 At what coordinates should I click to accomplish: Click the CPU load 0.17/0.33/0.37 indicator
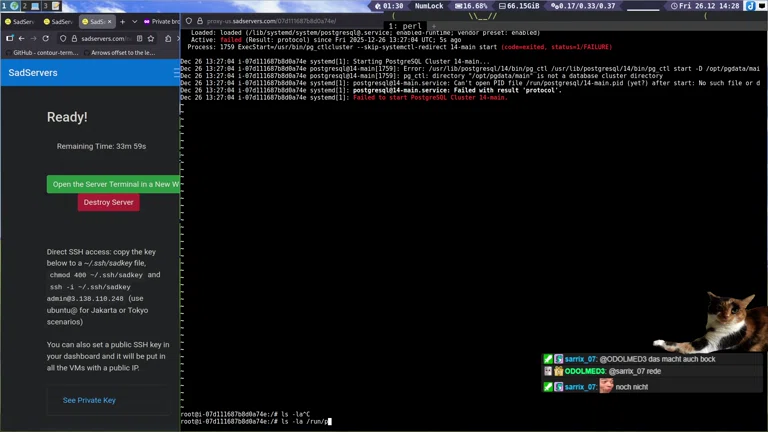[583, 6]
